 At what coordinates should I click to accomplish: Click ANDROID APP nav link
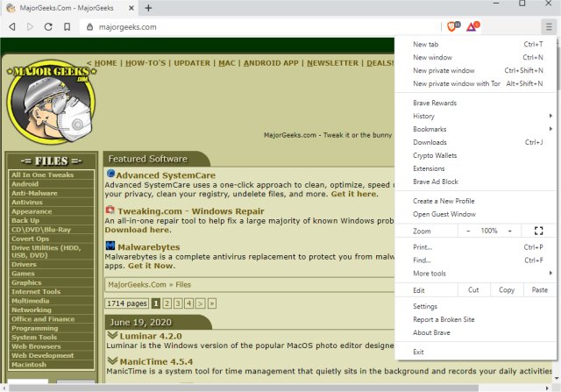271,63
